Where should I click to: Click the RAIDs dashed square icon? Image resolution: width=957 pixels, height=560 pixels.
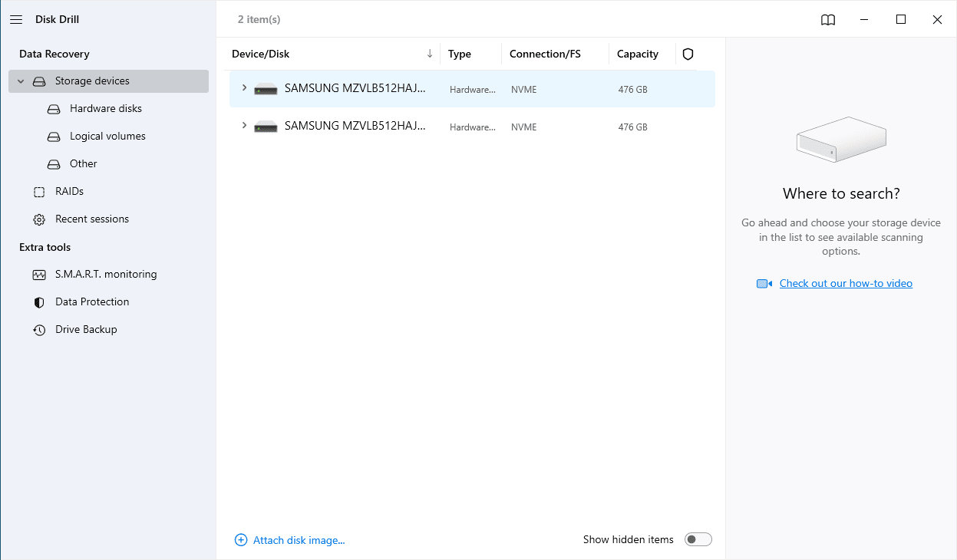[x=39, y=192]
